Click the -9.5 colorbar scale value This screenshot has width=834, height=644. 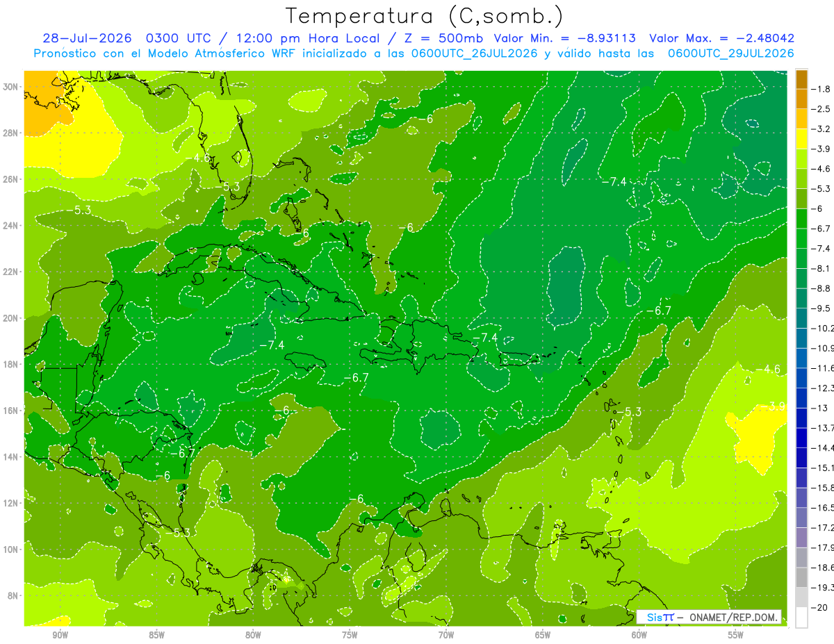[821, 308]
